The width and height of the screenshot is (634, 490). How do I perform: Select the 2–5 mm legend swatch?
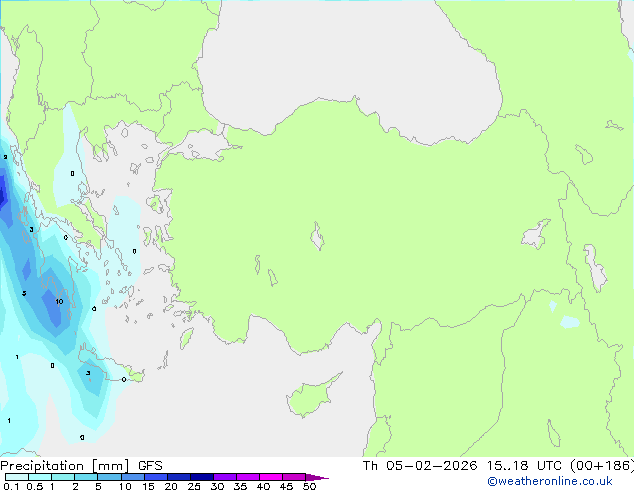point(86,477)
